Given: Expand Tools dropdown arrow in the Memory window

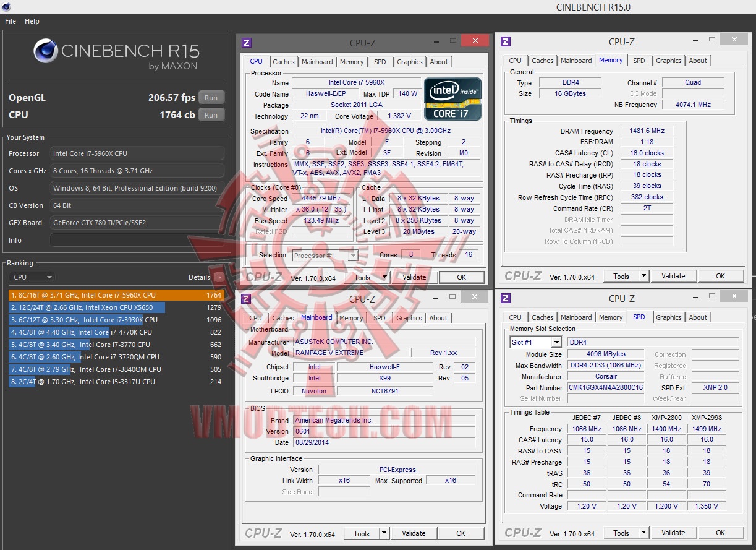Looking at the screenshot, I should point(643,276).
